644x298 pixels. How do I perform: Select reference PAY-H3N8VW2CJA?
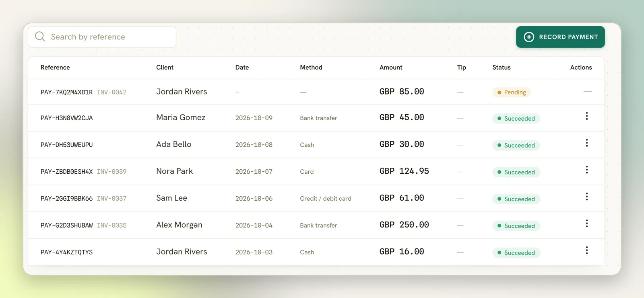click(x=66, y=118)
